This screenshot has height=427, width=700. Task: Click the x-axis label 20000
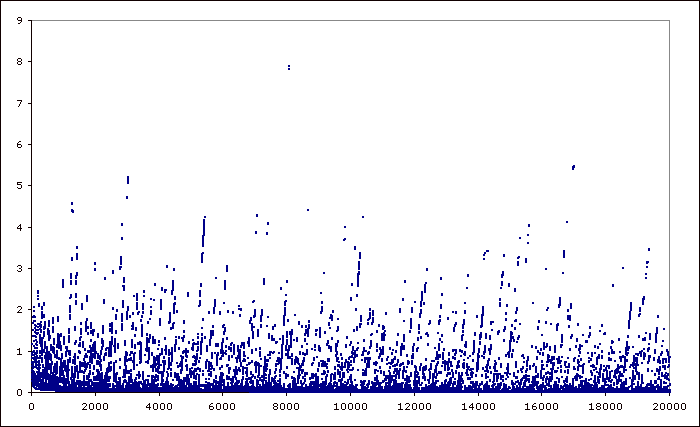[x=669, y=406]
